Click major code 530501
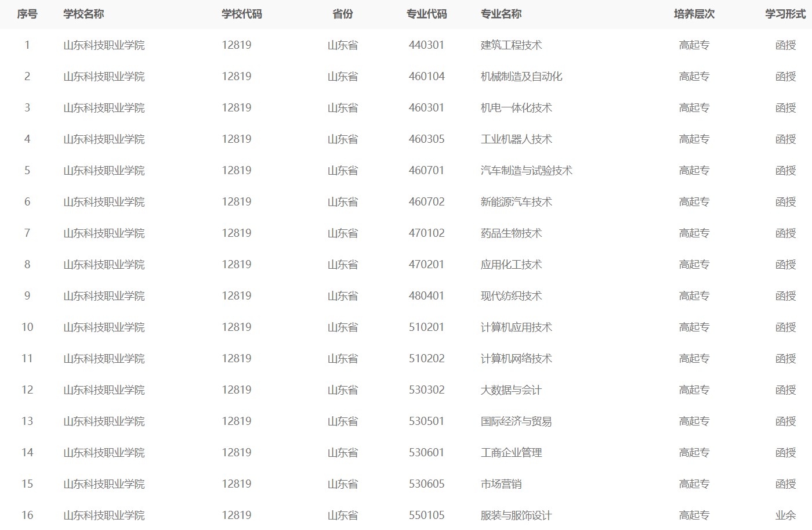This screenshot has width=812, height=530. pyautogui.click(x=427, y=421)
